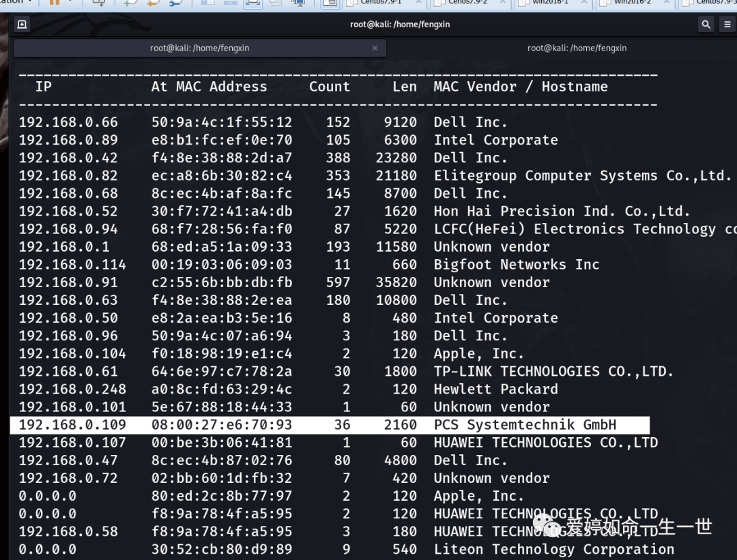The width and height of the screenshot is (737, 560).
Task: Open the terminal search magnifier
Action: [706, 25]
